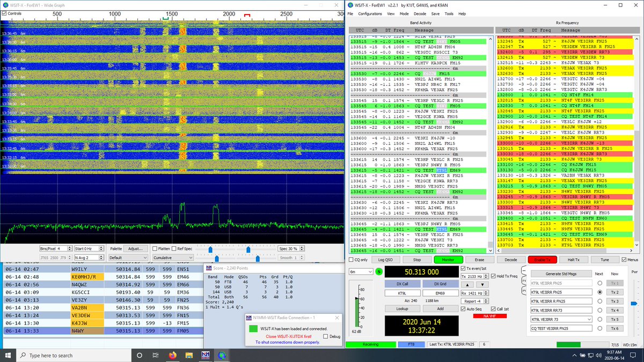This screenshot has width=644, height=362.
Task: Click green status square in Radio Connection window
Action: [253, 329]
